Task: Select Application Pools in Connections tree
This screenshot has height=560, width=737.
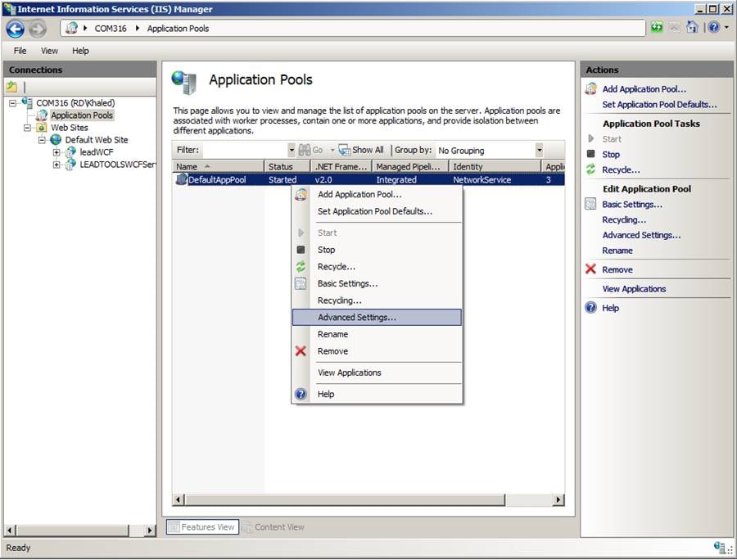Action: point(81,115)
